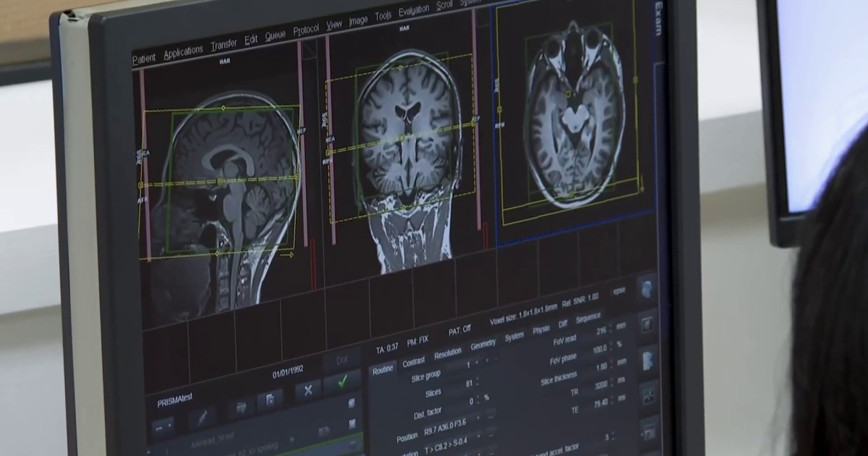Open the Applications menu
Viewport: 868px width, 456px height.
click(x=183, y=51)
